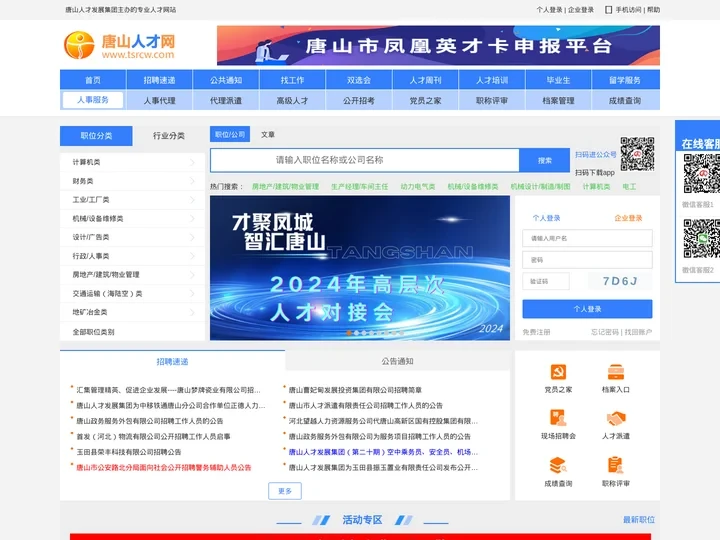Viewport: 720px width, 540px height.
Task: Expand the 交通运输（海陆空）类 arrow
Action: [x=192, y=293]
